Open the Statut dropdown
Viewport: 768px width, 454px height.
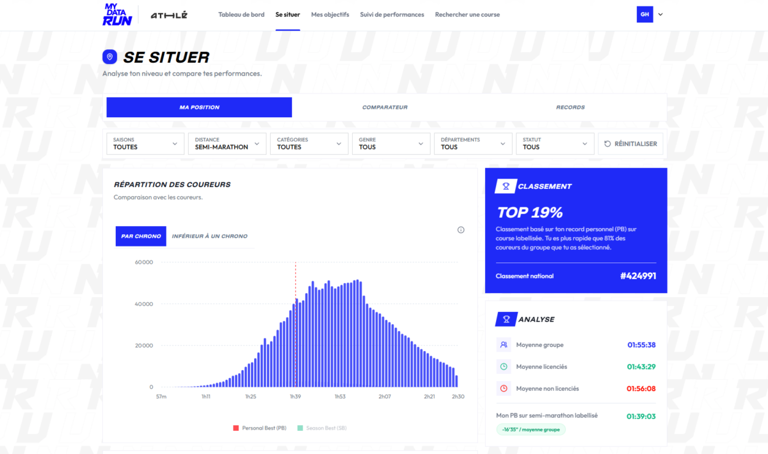555,143
